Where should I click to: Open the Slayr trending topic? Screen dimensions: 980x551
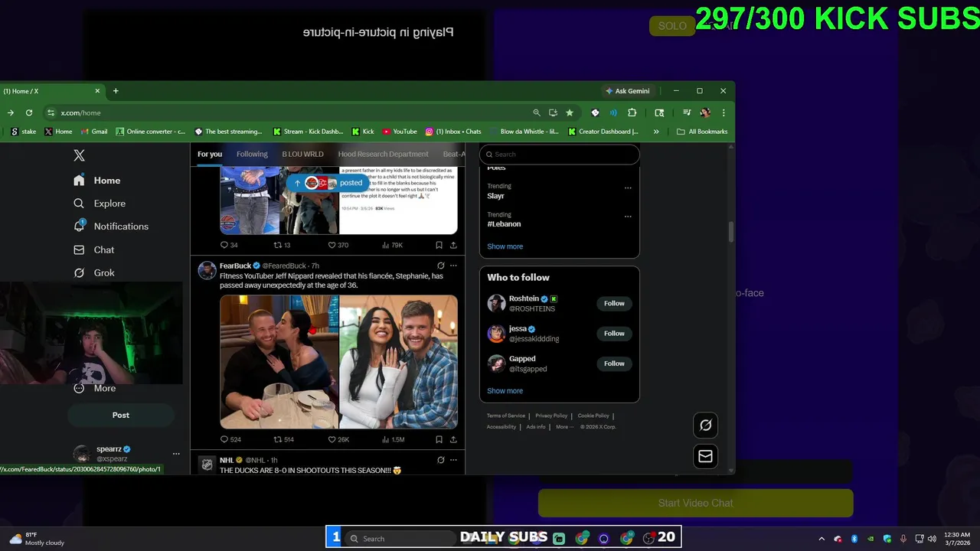495,196
